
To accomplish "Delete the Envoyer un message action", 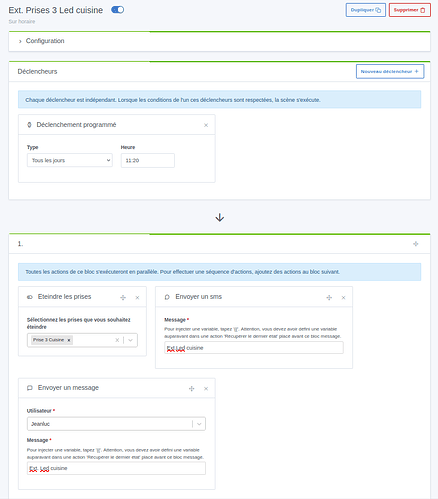I will click(x=206, y=388).
